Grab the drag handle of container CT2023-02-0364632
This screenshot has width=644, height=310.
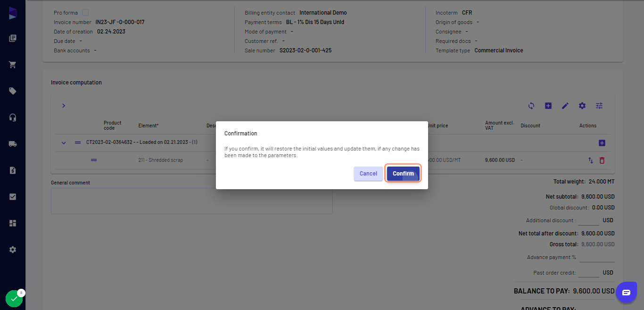[78, 142]
